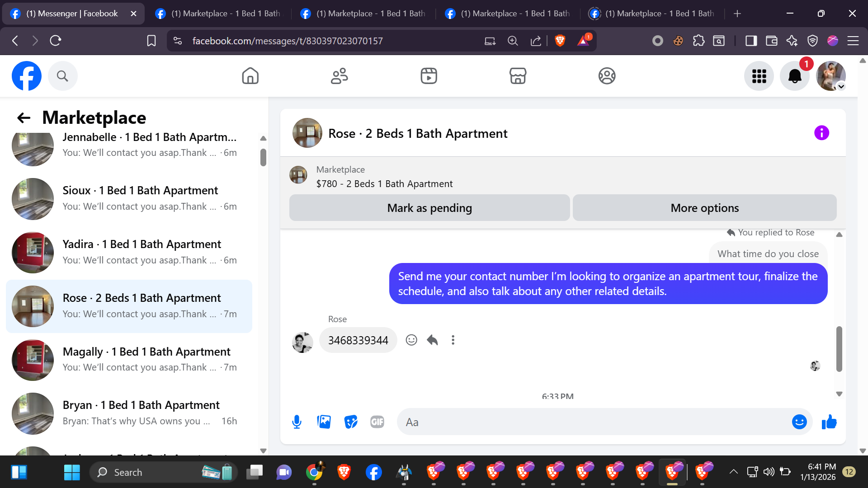Click the Mark as pending button
The image size is (868, 488).
click(429, 208)
